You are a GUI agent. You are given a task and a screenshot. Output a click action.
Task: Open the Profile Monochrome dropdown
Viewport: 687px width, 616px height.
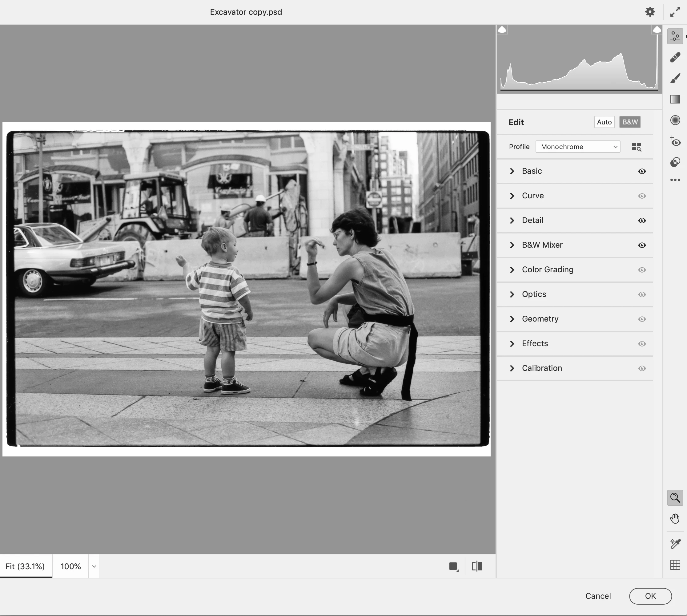point(577,147)
